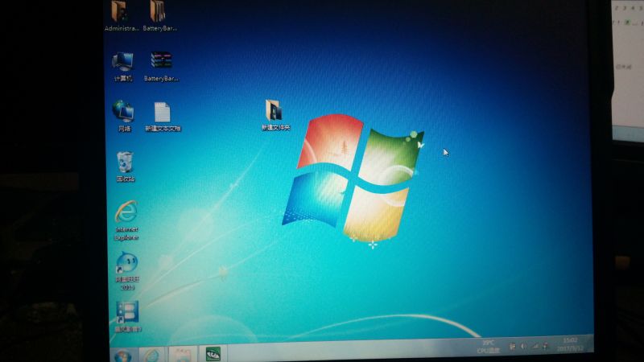Select the 计算机 Computer desktop icon
Viewport: 644px width, 362px height.
point(123,67)
